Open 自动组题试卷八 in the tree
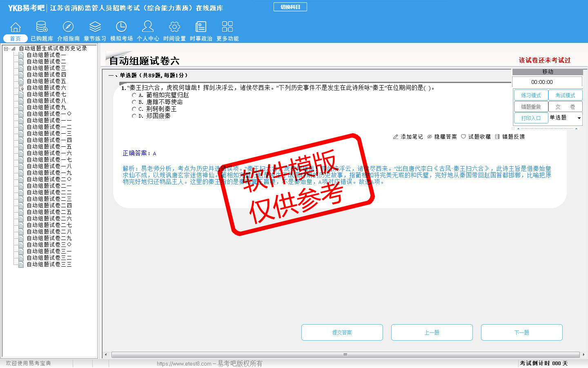Image resolution: width=588 pixels, height=368 pixels. pos(46,101)
